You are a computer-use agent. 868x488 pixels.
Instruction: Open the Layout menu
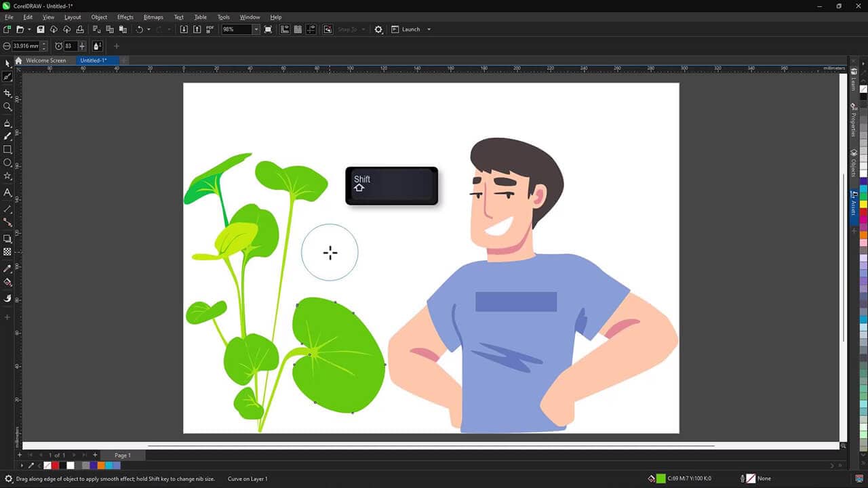[x=73, y=17]
